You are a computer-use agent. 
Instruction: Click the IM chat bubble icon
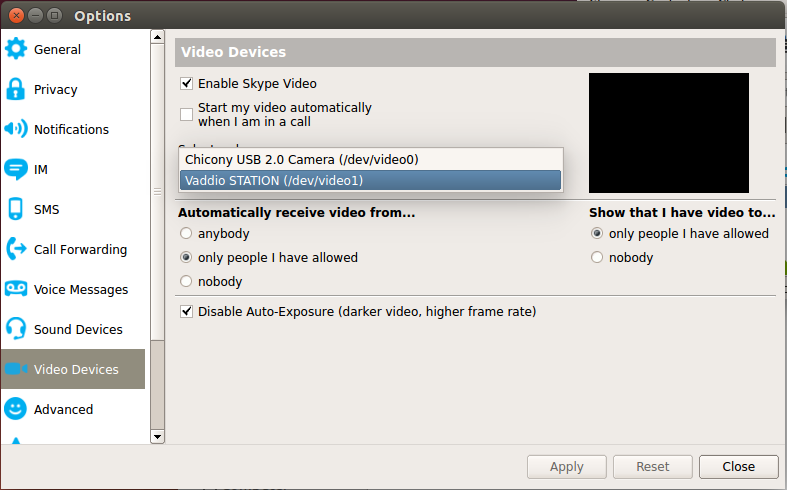point(16,169)
